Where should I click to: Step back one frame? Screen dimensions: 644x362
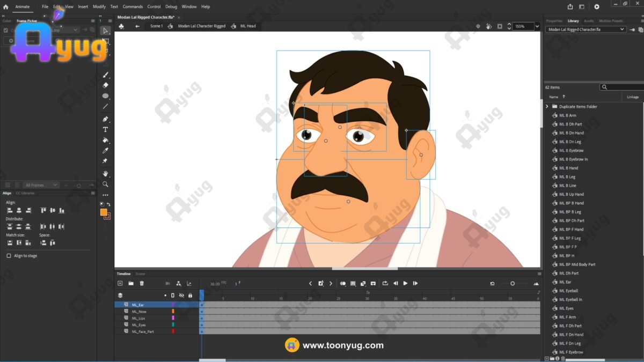[396, 283]
